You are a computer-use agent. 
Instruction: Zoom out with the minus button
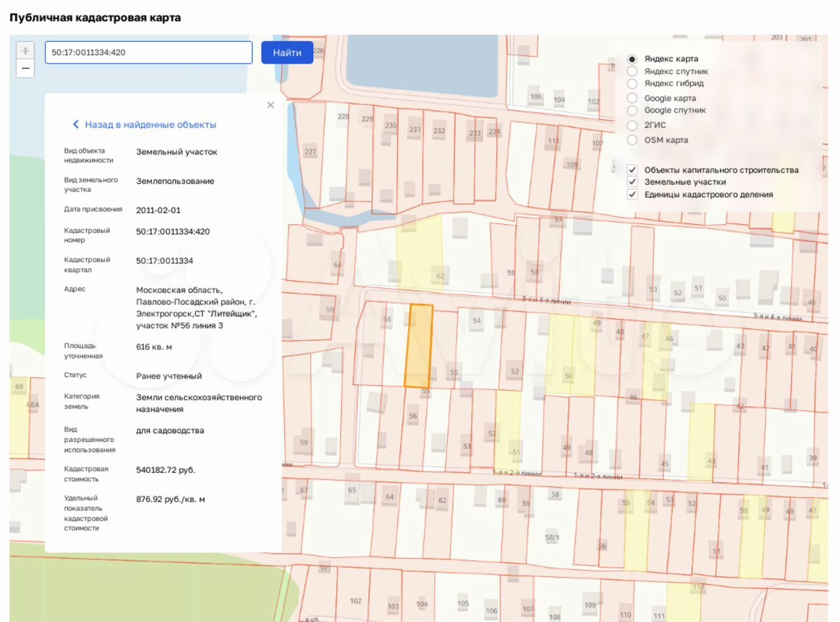(x=25, y=68)
